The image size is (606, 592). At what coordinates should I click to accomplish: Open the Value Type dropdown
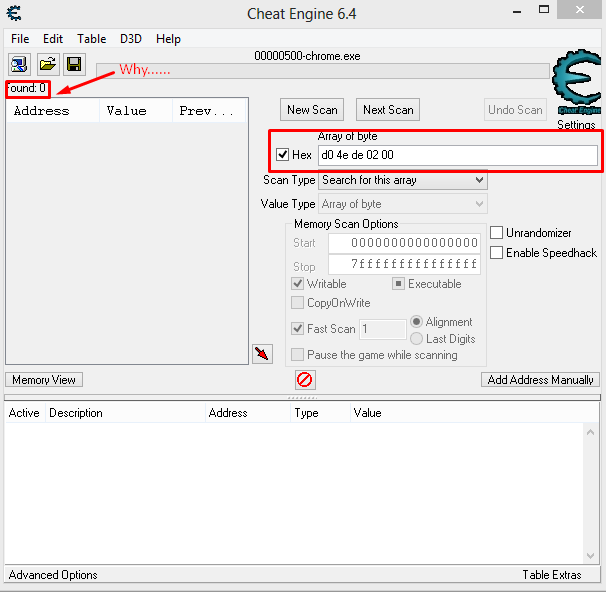(x=403, y=204)
